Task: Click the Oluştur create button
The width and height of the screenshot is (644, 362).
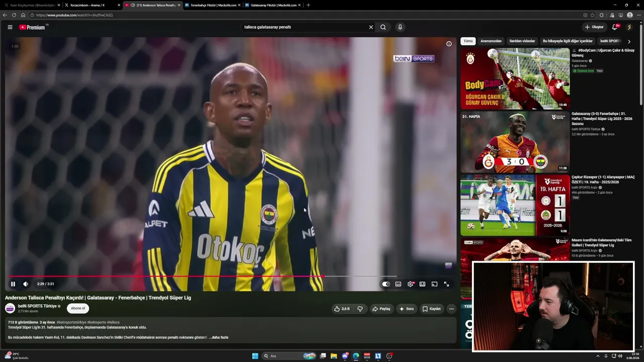Action: pyautogui.click(x=594, y=27)
